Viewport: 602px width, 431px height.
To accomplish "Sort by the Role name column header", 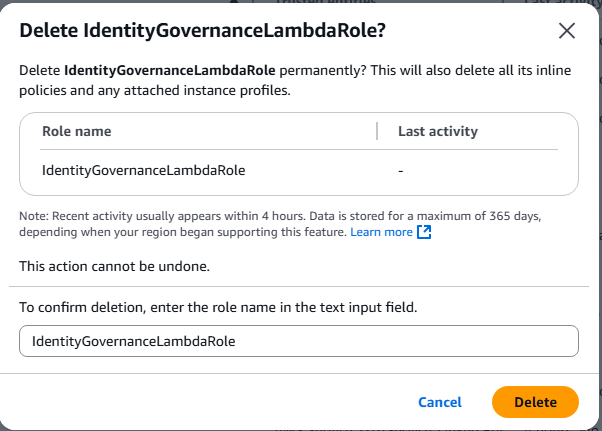I will 77,131.
